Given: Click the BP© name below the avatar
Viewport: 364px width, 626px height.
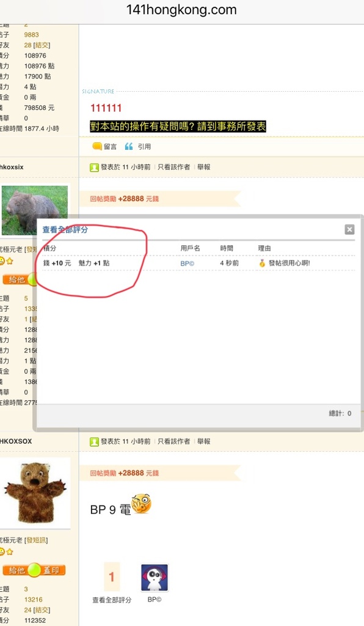Looking at the screenshot, I should pos(155,600).
